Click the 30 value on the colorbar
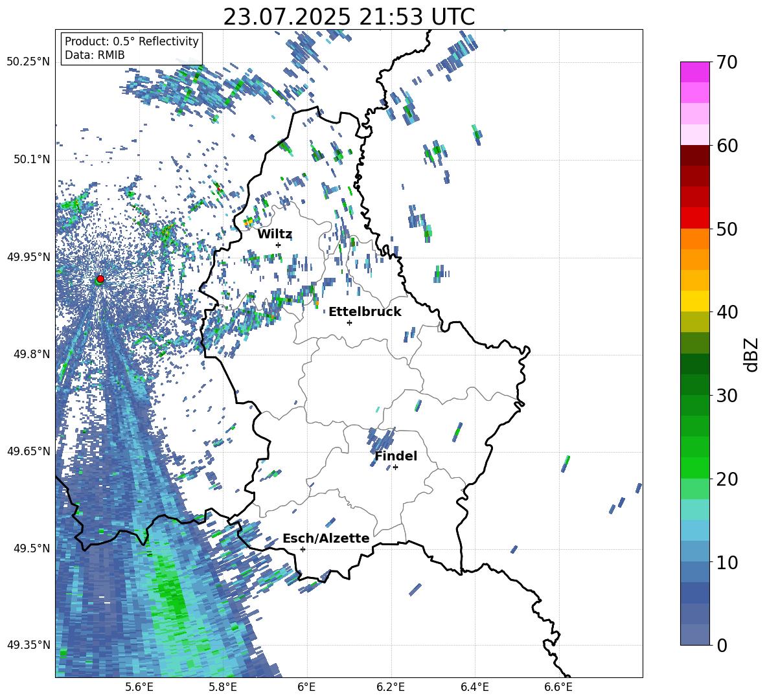The width and height of the screenshot is (767, 700). [x=727, y=395]
